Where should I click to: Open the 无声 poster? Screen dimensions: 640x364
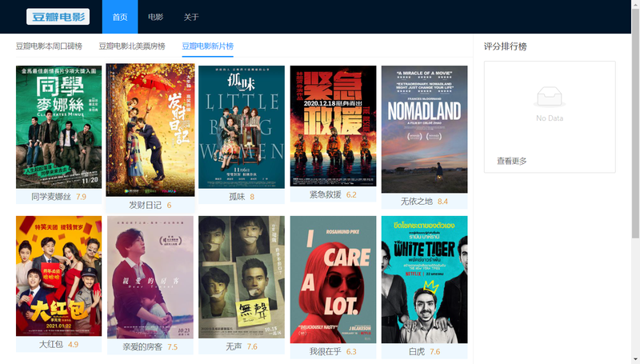(x=242, y=277)
